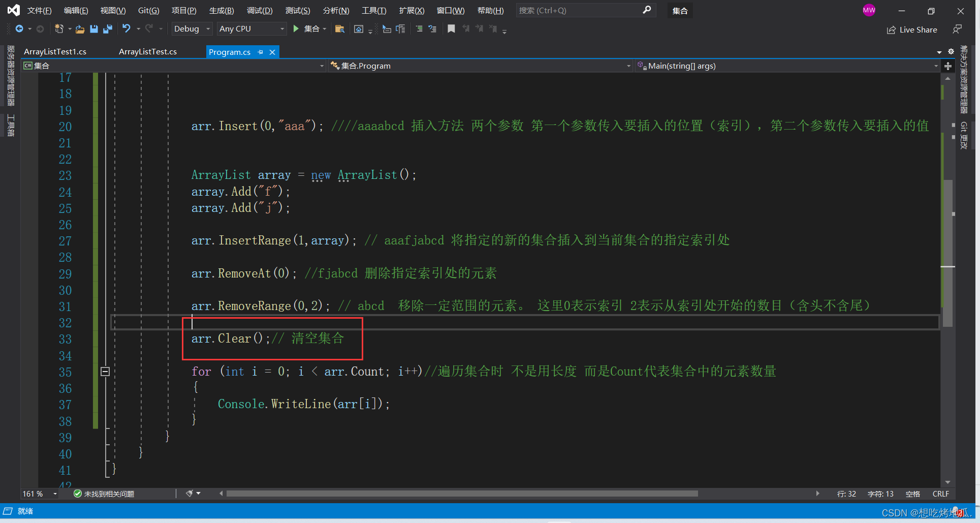Click the horizontal scrollbar right arrow
980x523 pixels.
pyautogui.click(x=817, y=494)
